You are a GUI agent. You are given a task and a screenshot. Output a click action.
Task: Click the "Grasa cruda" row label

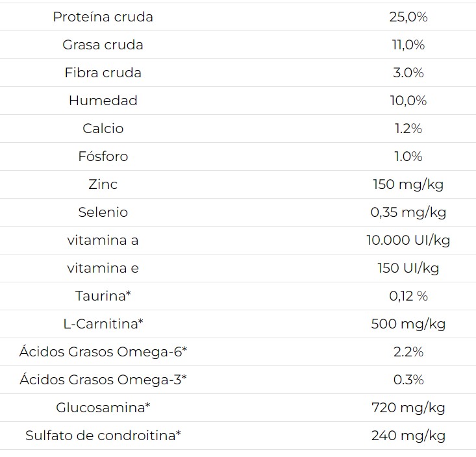[x=103, y=45]
